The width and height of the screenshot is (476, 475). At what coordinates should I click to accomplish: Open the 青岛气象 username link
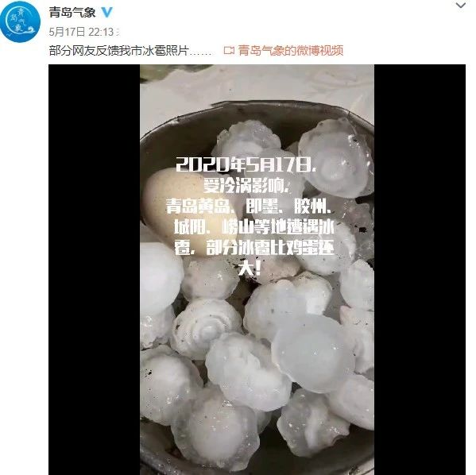pos(72,13)
